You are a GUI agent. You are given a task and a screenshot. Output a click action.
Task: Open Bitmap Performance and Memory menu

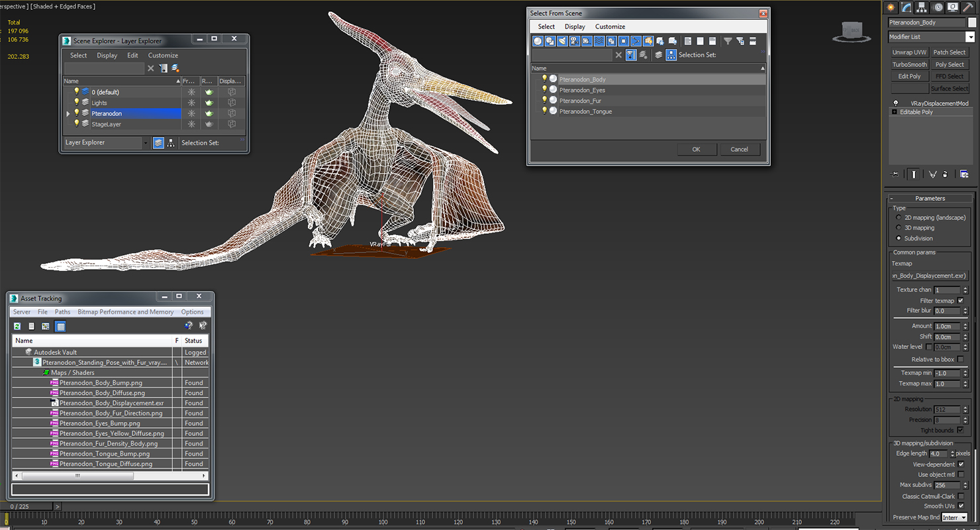coord(126,312)
